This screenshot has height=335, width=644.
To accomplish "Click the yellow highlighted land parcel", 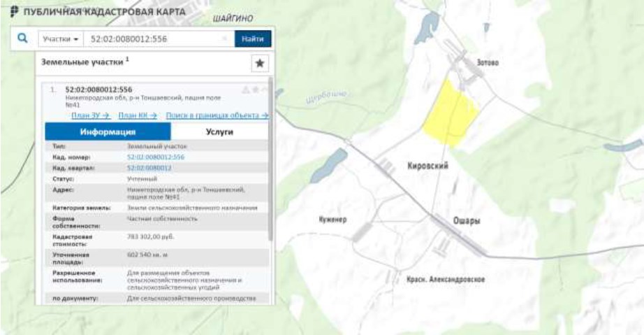I will (x=450, y=115).
